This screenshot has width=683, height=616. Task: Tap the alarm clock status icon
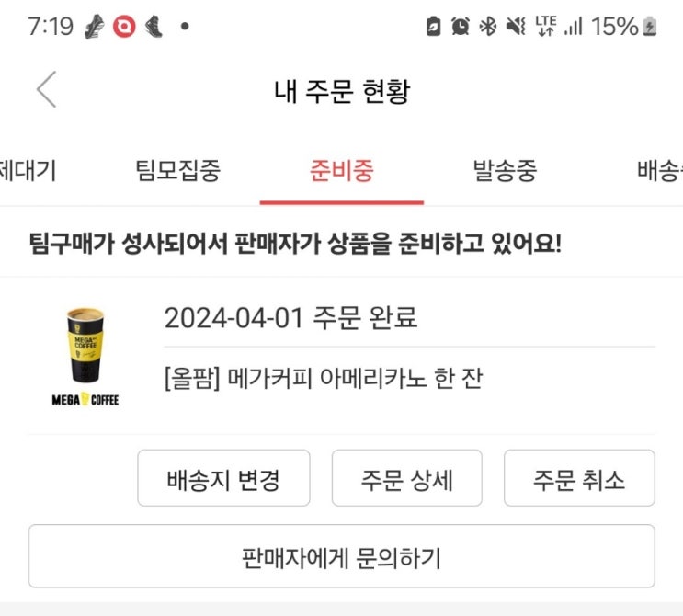tap(460, 27)
